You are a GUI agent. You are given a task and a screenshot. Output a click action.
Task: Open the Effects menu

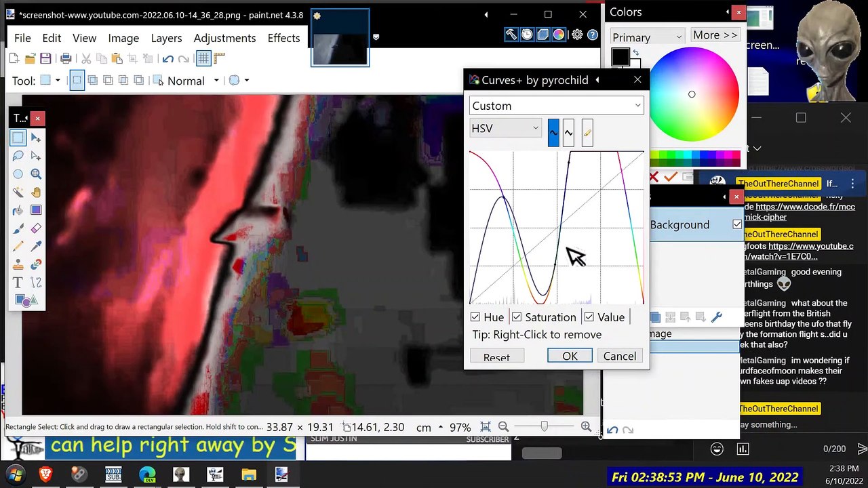click(x=283, y=38)
